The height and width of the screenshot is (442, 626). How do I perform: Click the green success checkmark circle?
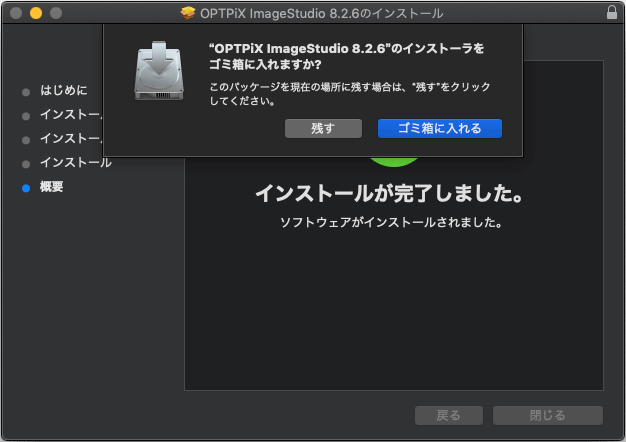pyautogui.click(x=394, y=161)
